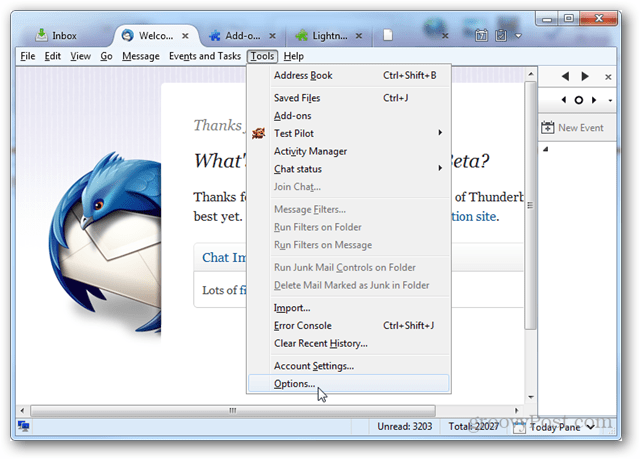Jump to today with the circle button
This screenshot has height=459, width=640.
tap(578, 100)
